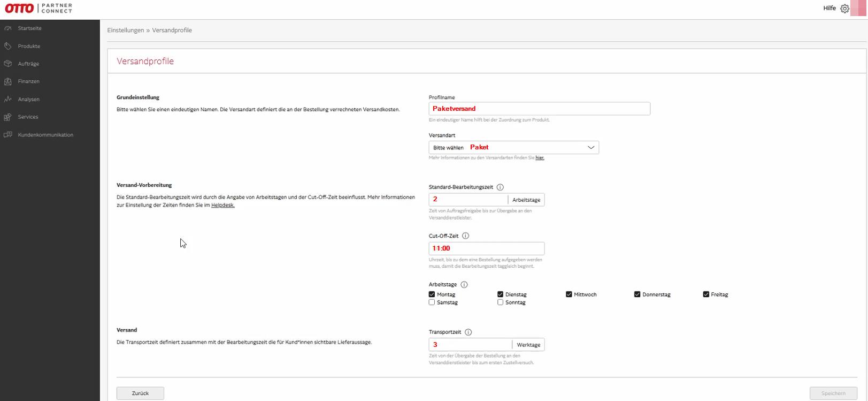868x401 pixels.
Task: Click the OTTO Partner Connect logo
Action: pyautogui.click(x=39, y=9)
